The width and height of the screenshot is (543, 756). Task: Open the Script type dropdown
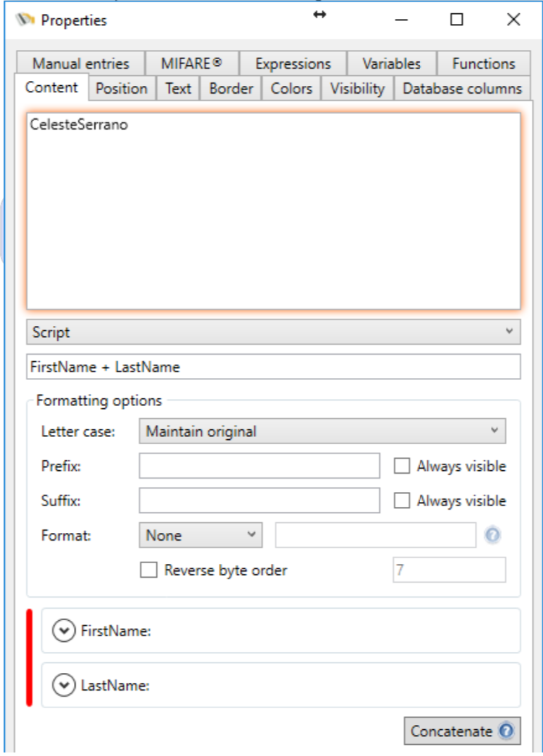pos(273,332)
